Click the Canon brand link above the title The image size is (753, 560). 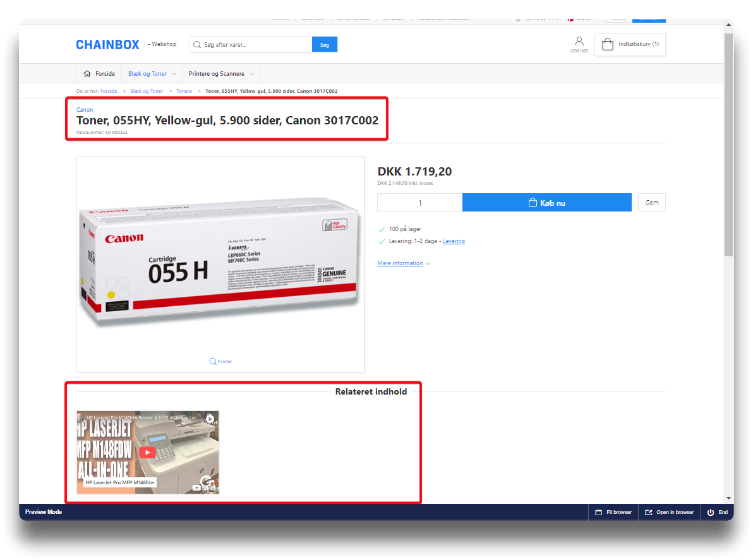(x=85, y=110)
